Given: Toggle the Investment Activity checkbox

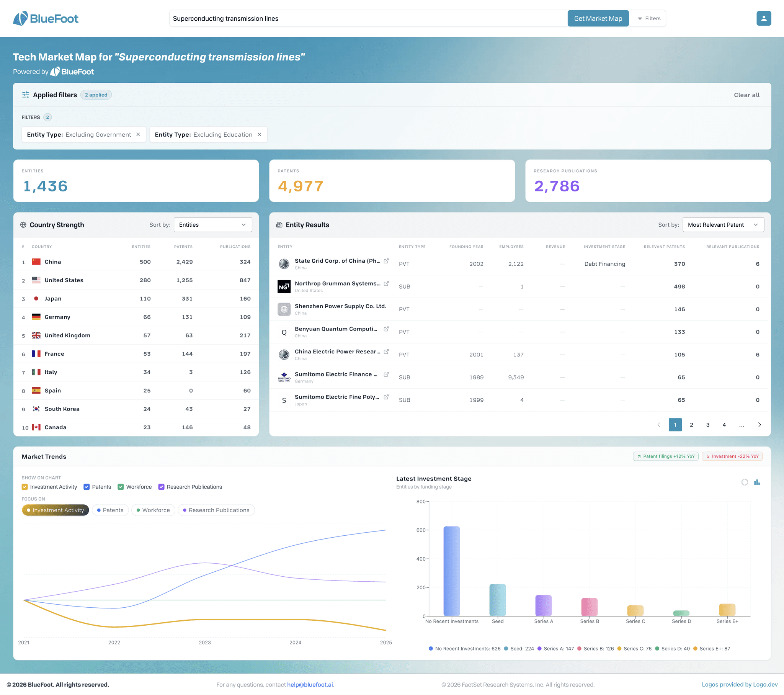Looking at the screenshot, I should pos(24,487).
